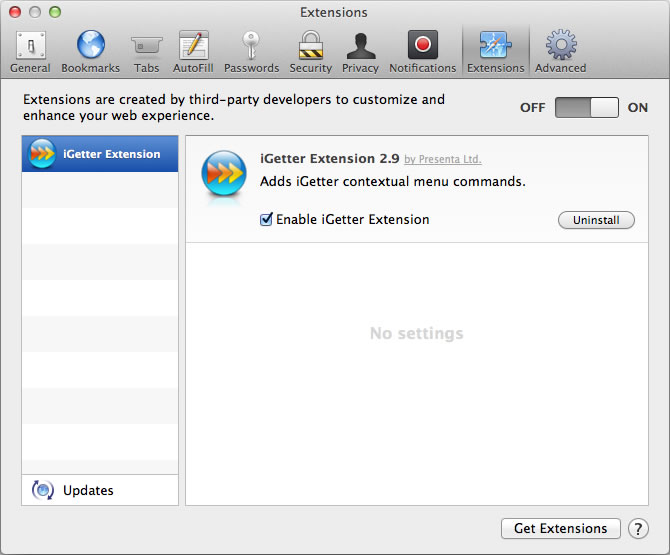Viewport: 670px width, 555px height.
Task: Click the Uninstall button
Action: click(x=596, y=220)
